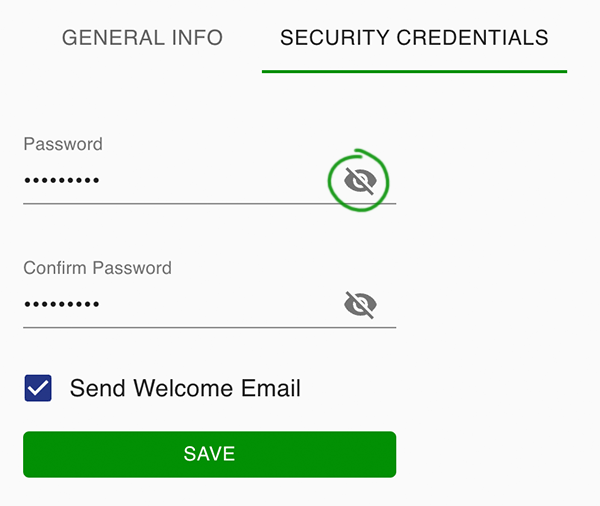Click the masked dots in Confirm Password
Screen dimensions: 600x506
(62, 304)
